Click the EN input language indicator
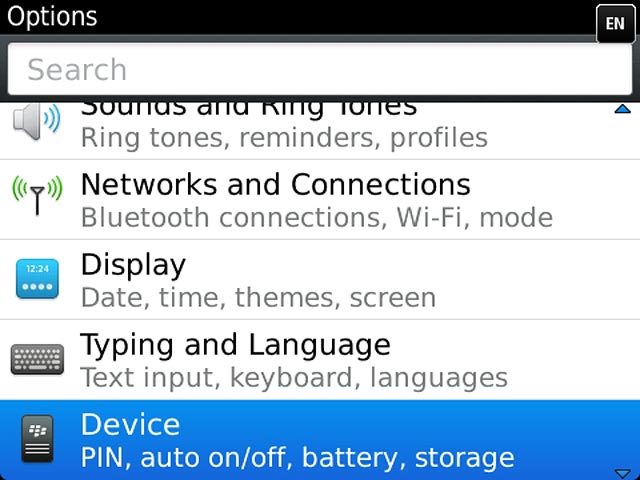 [x=615, y=24]
